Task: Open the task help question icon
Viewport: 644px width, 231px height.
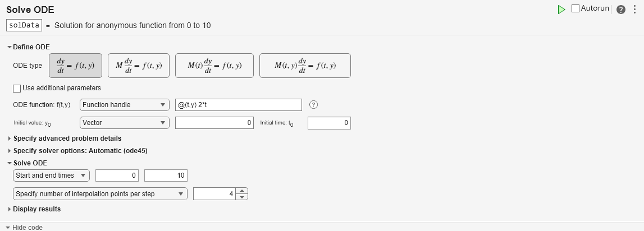Action: tap(620, 10)
